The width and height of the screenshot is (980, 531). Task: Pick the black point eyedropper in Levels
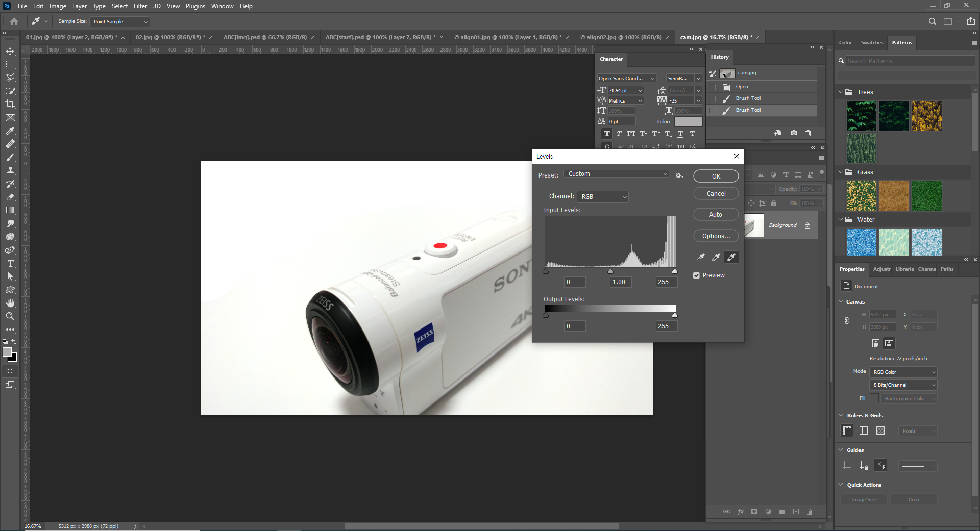tap(701, 257)
